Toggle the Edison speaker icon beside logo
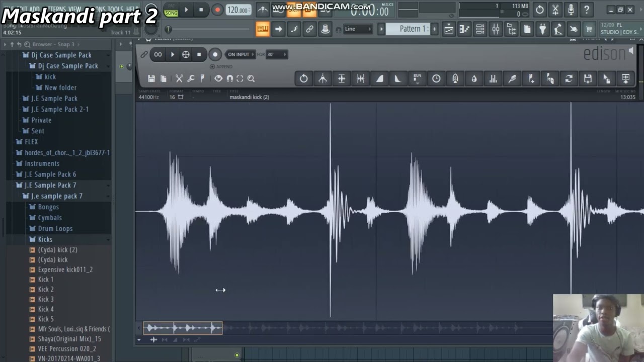644x362 pixels. [x=631, y=51]
